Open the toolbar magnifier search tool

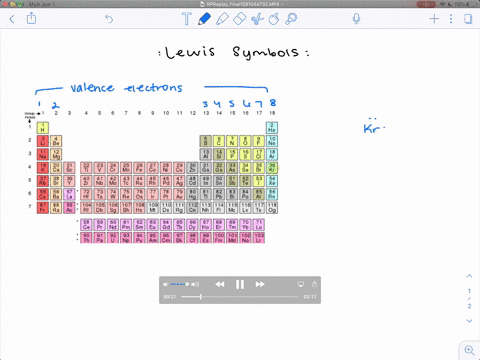click(291, 19)
